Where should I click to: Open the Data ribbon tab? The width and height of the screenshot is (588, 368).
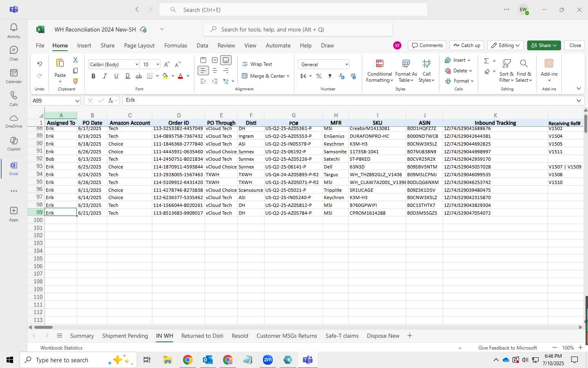[202, 45]
